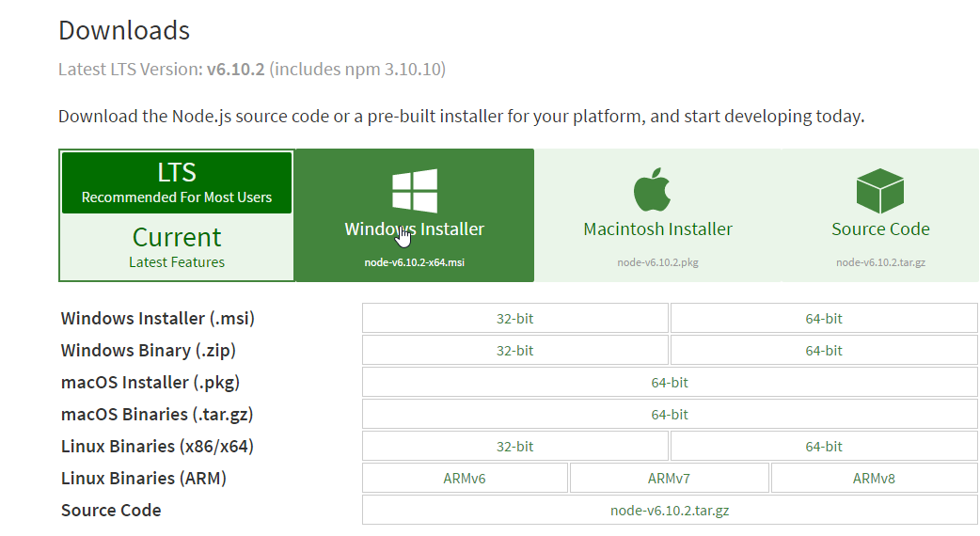Viewport: 980px width, 536px height.
Task: Open the ARMv7 Linux binaries link
Action: 669,478
